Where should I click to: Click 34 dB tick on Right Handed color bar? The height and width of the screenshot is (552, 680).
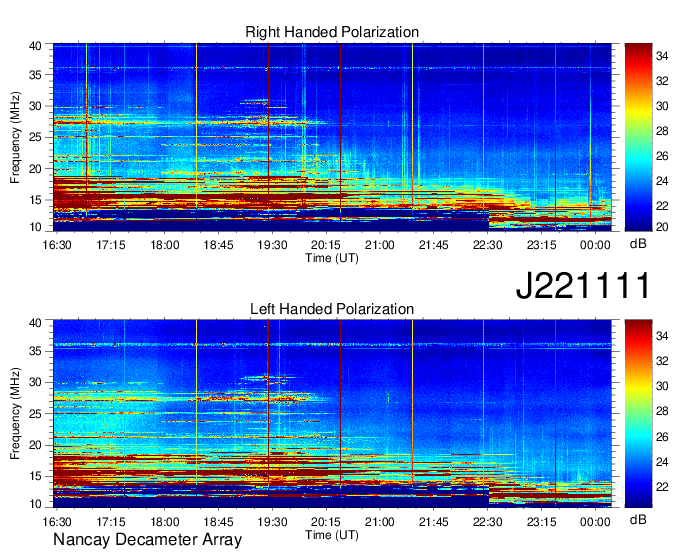(x=662, y=56)
